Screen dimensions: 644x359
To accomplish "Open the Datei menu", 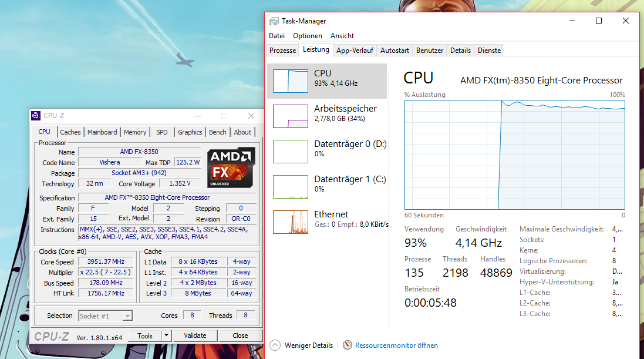I will click(277, 36).
